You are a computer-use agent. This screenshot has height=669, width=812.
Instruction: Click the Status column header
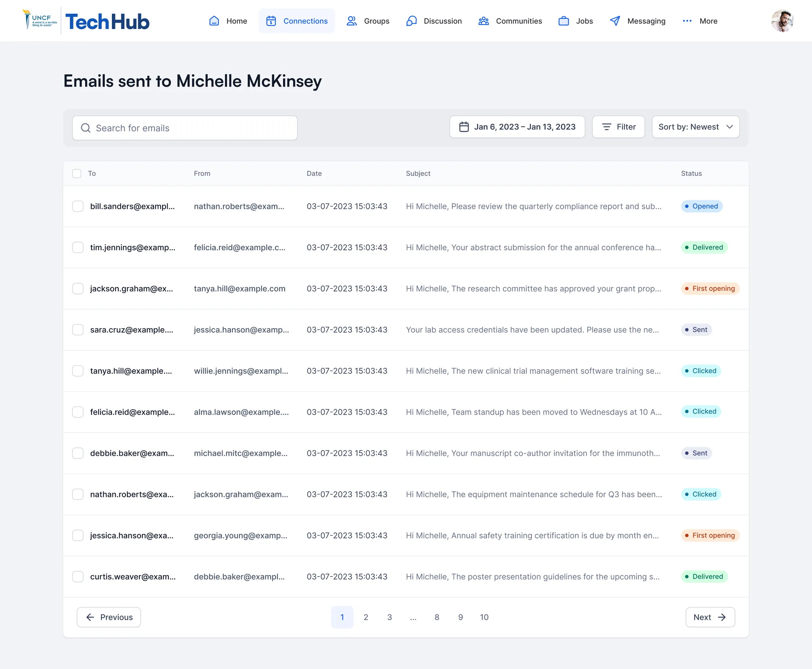pos(691,174)
